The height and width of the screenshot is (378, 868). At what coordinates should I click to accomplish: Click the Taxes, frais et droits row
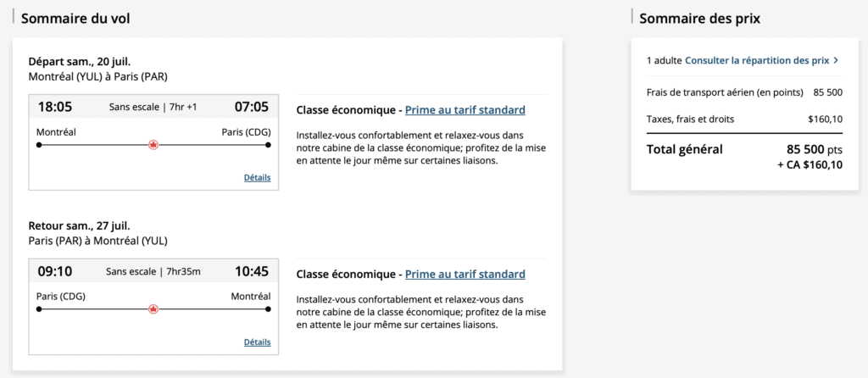pos(744,119)
